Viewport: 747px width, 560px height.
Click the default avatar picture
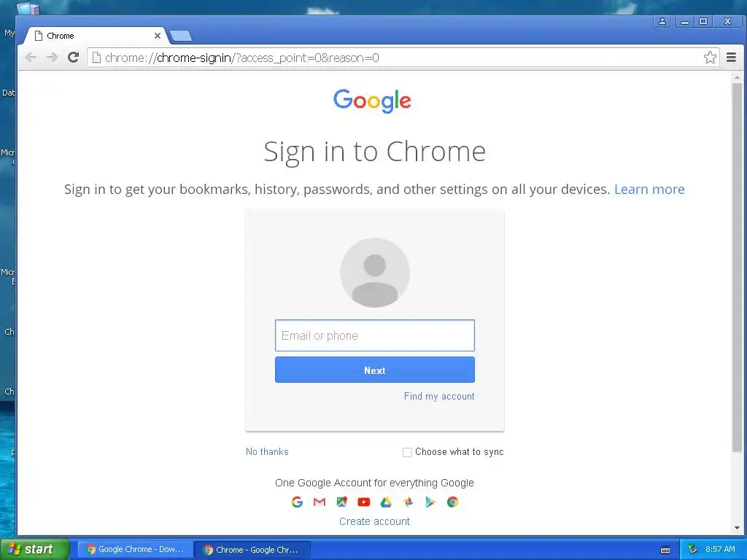pyautogui.click(x=375, y=273)
